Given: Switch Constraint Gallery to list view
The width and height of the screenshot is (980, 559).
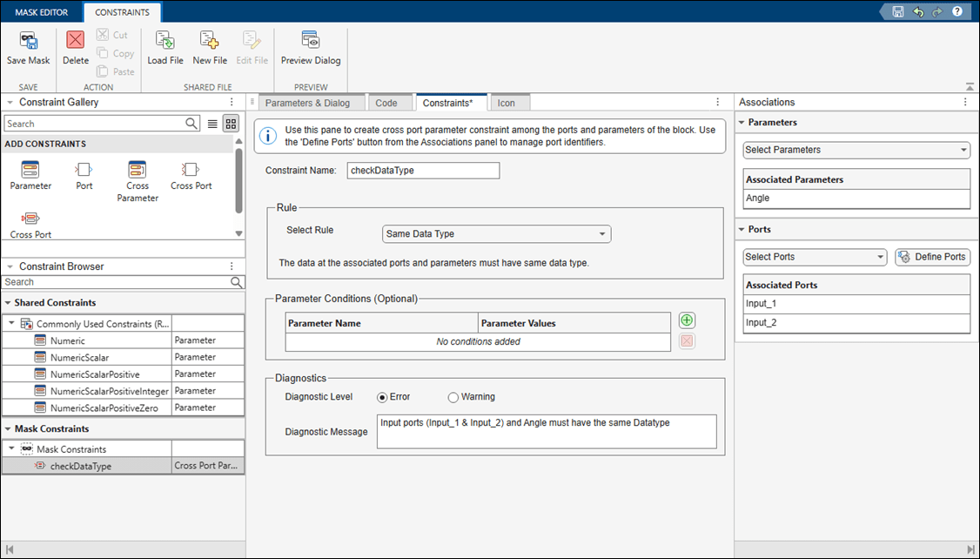Looking at the screenshot, I should pyautogui.click(x=212, y=124).
